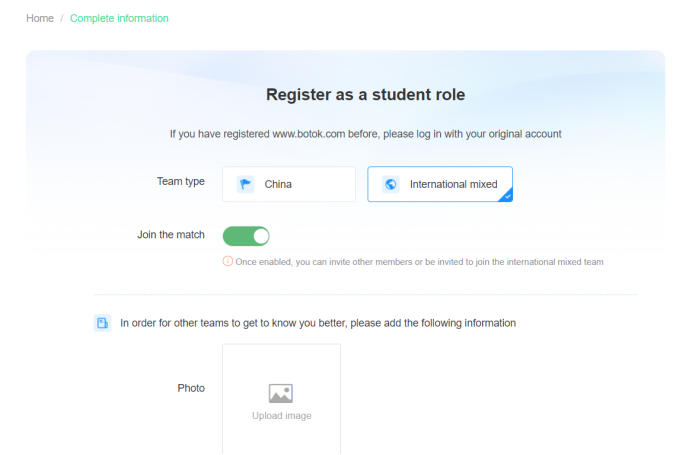Click the international mixed team hint text
Image resolution: width=692 pixels, height=455 pixels.
click(x=419, y=262)
